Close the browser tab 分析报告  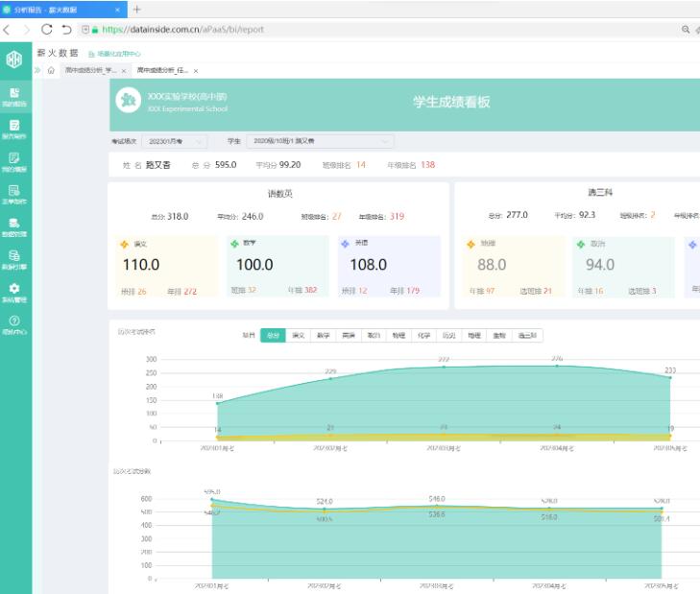(x=117, y=10)
